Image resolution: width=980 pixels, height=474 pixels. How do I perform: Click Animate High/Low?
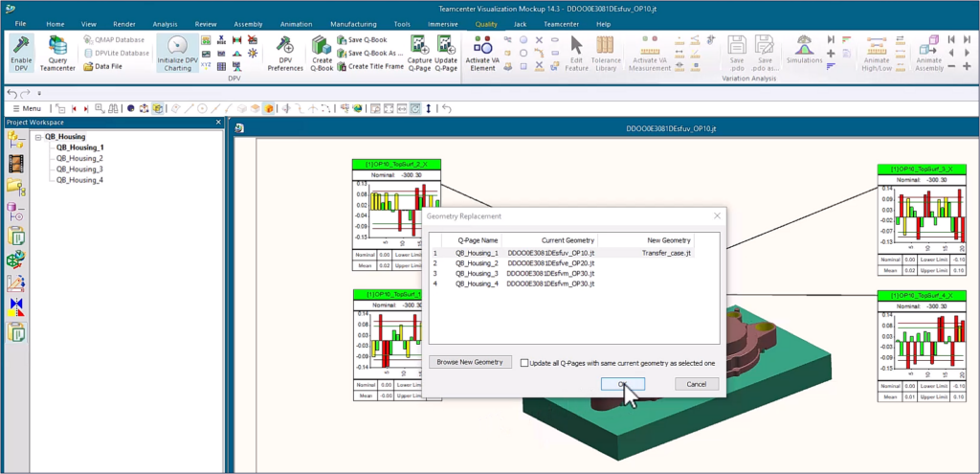878,54
